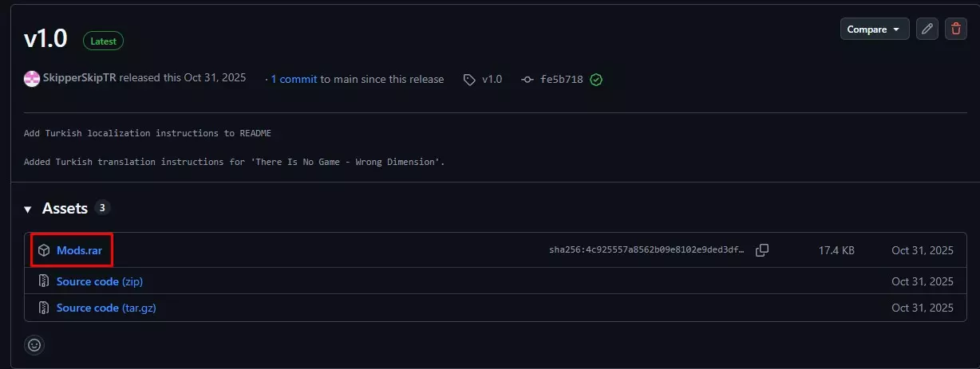Click the commit icon beside fe5b718

(x=528, y=80)
